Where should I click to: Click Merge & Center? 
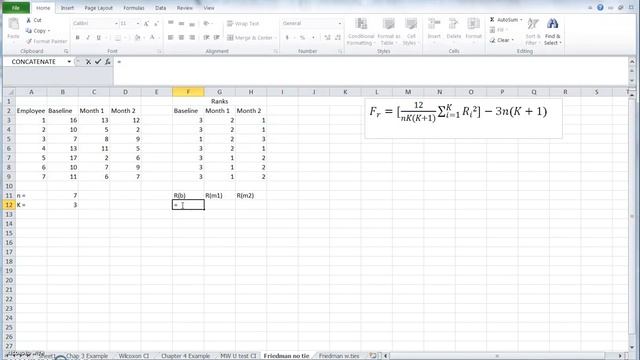pyautogui.click(x=249, y=38)
